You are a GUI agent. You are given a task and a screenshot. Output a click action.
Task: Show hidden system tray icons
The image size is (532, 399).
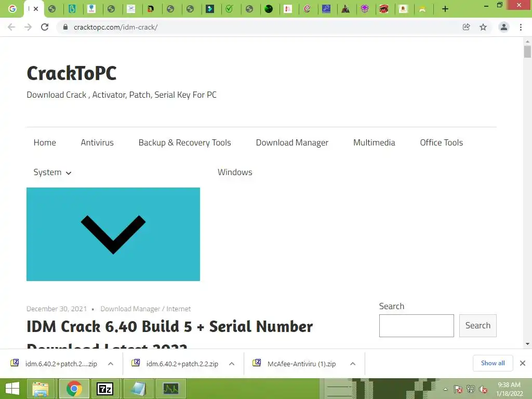click(x=445, y=389)
